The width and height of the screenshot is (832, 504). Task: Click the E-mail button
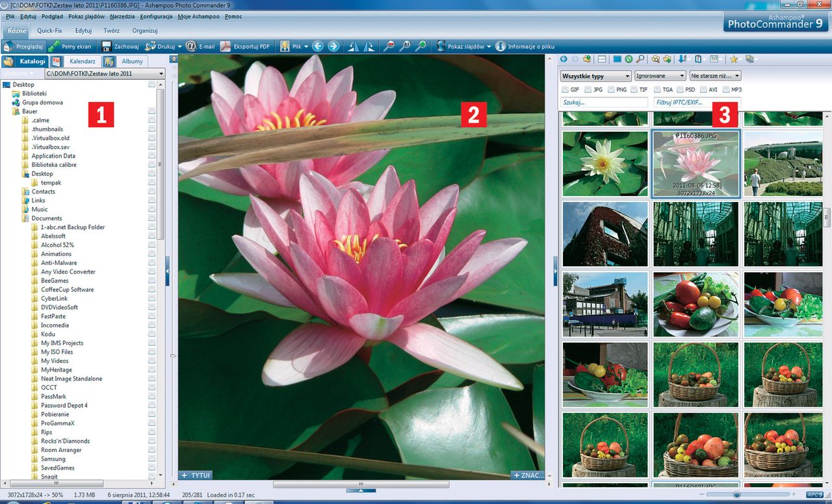click(x=200, y=46)
